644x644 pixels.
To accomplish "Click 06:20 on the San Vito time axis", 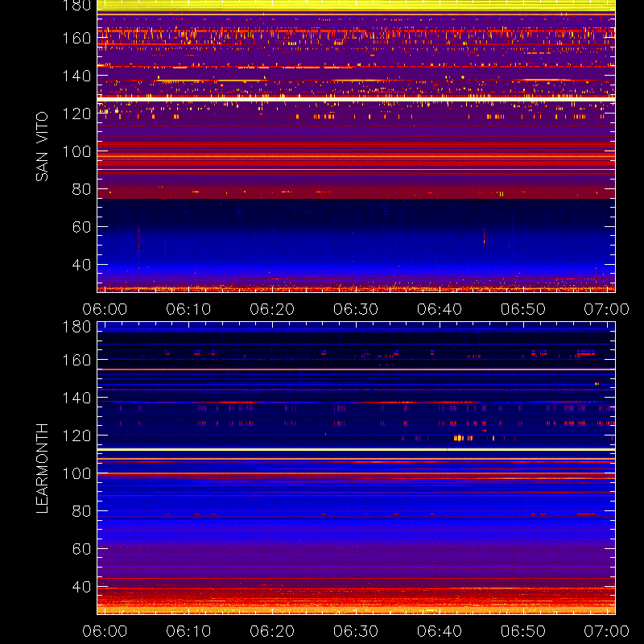I will (x=272, y=309).
